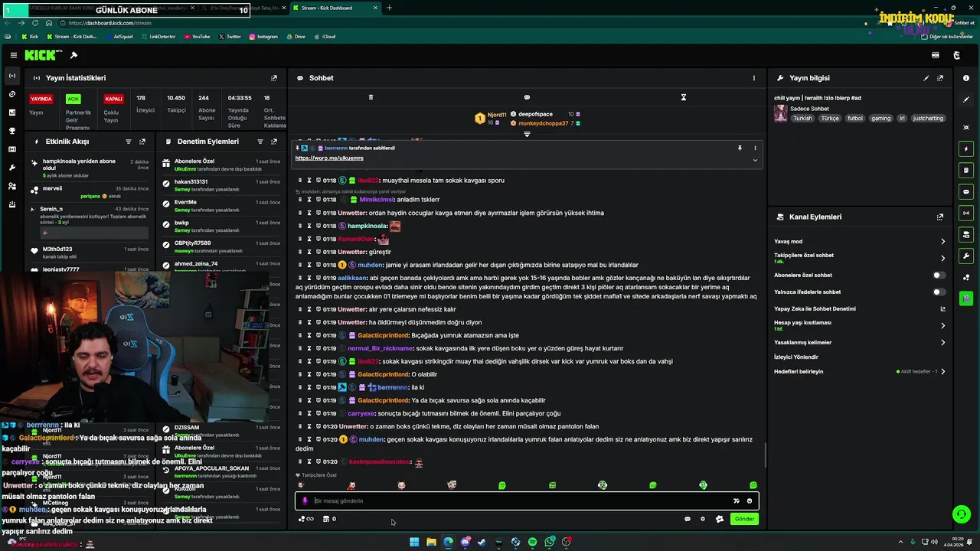Filter the Etkinlik Akışı feed
This screenshot has width=980, height=551.
point(129,142)
